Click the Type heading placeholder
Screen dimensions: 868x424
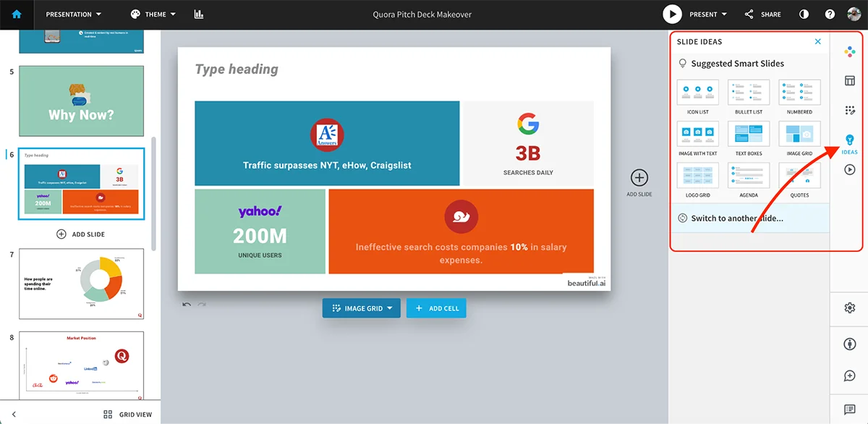pyautogui.click(x=237, y=69)
